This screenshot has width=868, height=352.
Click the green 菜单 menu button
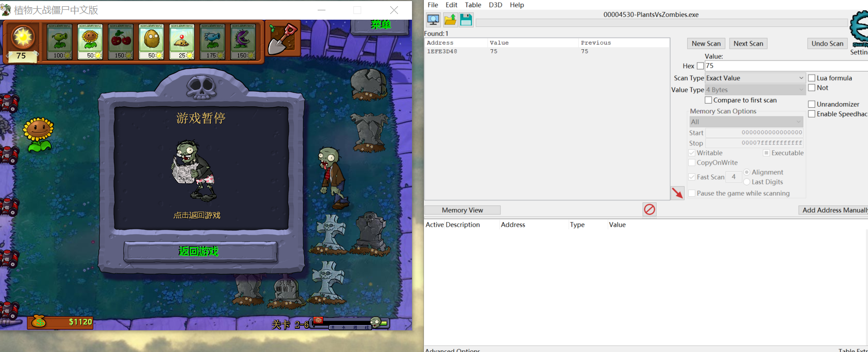381,24
